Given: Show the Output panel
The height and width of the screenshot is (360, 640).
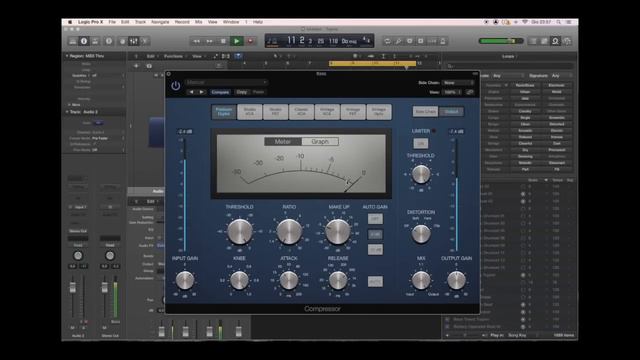Looking at the screenshot, I should click(x=451, y=111).
